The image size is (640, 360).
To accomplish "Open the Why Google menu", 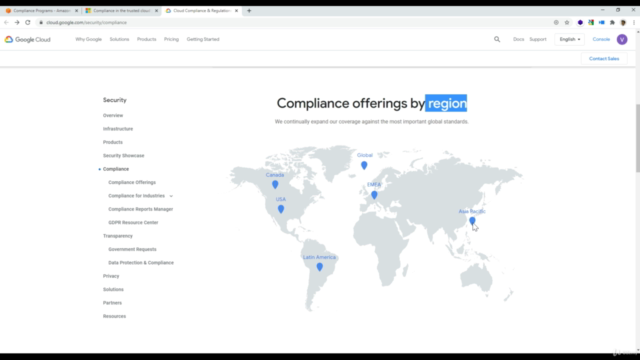I will tap(88, 39).
